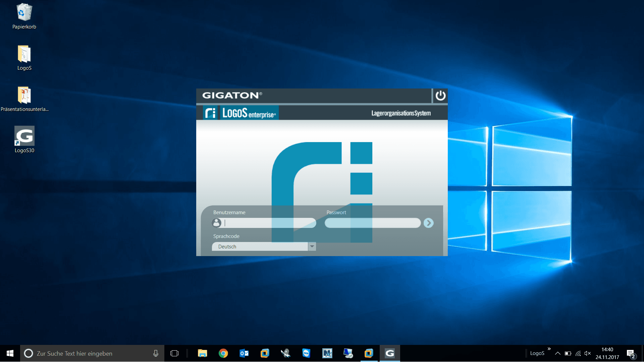Open the Action Center notifications icon
644x362 pixels.
[631, 354]
